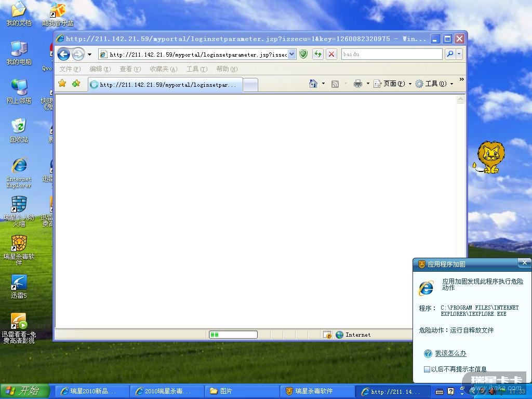This screenshot has height=399, width=532.
Task: Open 回收站 recycle bin icon
Action: [19, 130]
